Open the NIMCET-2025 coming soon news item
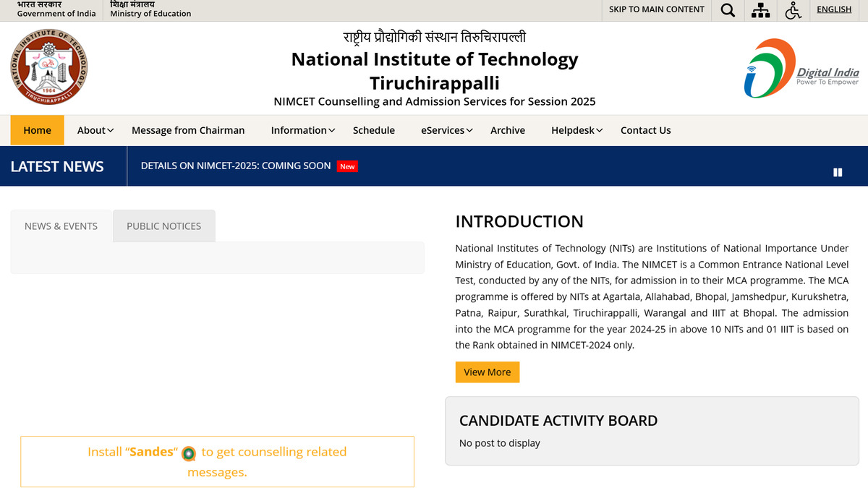Image resolution: width=868 pixels, height=488 pixels. [x=236, y=166]
